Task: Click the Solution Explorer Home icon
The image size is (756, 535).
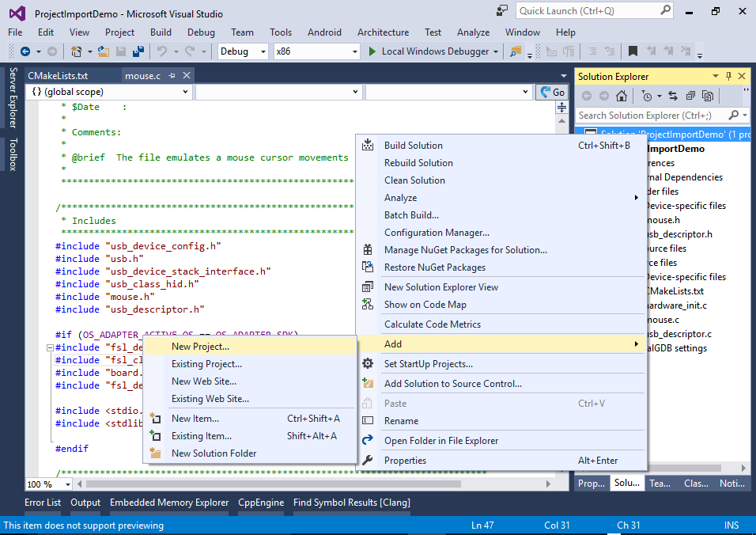Action: 622,96
